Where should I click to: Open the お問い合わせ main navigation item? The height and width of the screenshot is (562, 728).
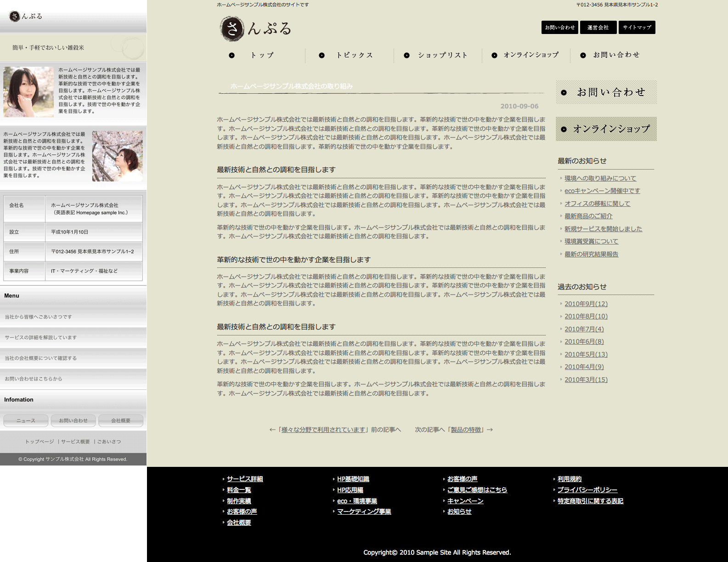click(x=616, y=55)
